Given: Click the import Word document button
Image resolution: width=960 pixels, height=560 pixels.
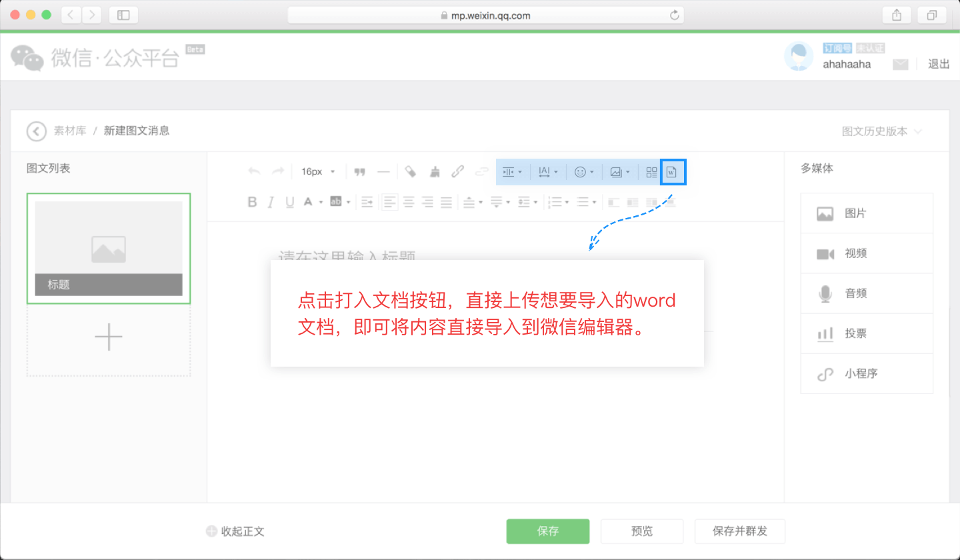Looking at the screenshot, I should pos(673,172).
